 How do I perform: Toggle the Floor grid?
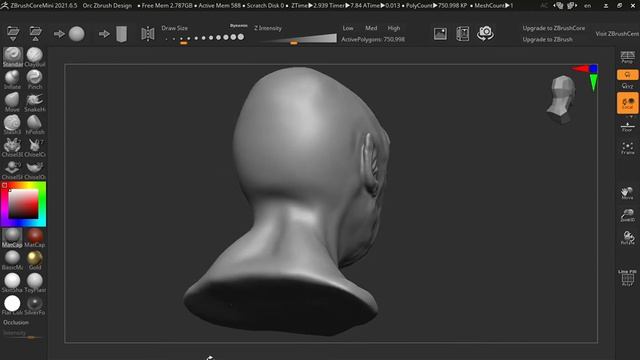pos(627,127)
